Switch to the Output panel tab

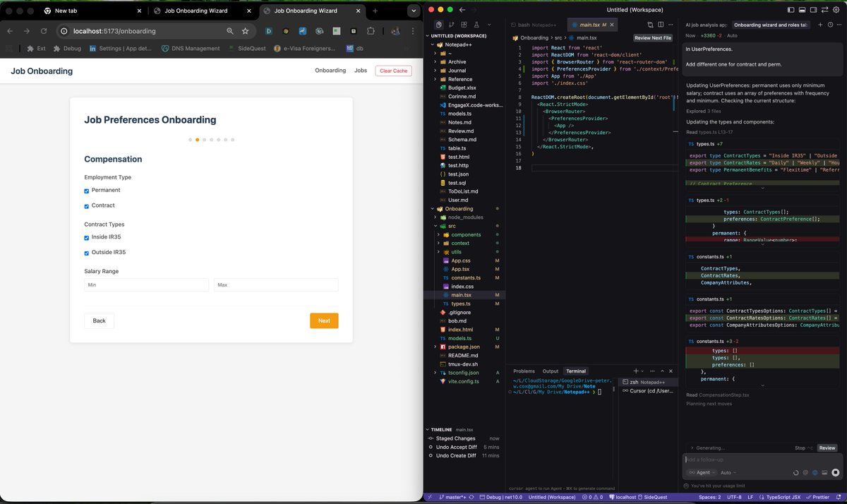coord(550,371)
